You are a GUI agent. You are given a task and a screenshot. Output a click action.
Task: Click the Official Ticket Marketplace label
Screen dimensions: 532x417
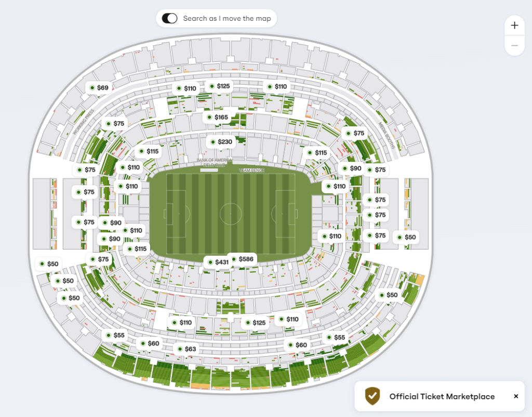(x=442, y=396)
